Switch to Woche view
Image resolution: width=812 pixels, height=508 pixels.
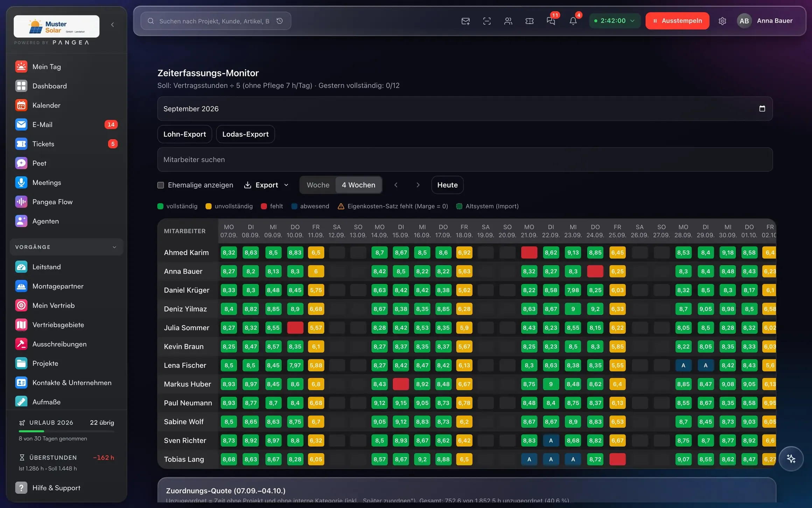(x=318, y=185)
